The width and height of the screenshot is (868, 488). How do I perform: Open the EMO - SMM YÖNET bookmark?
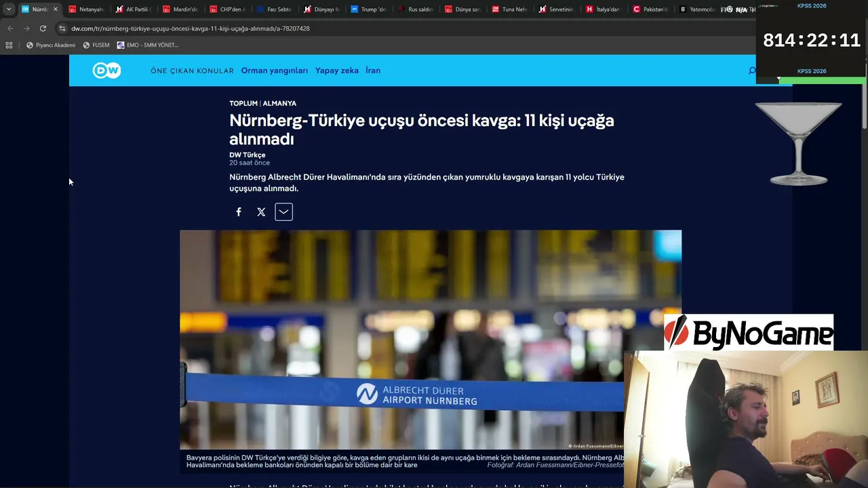(x=148, y=45)
